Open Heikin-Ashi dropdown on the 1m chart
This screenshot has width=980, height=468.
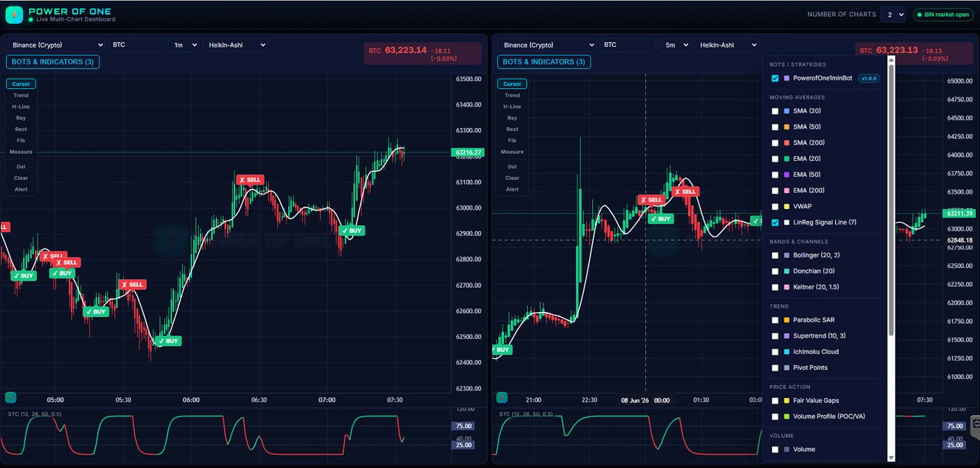tap(235, 45)
